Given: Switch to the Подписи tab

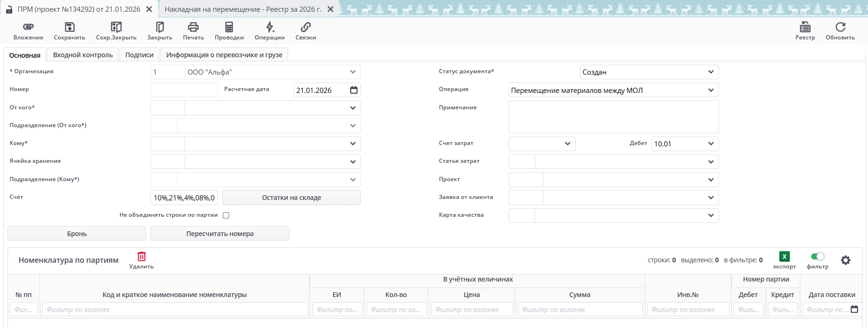Looking at the screenshot, I should (x=139, y=55).
